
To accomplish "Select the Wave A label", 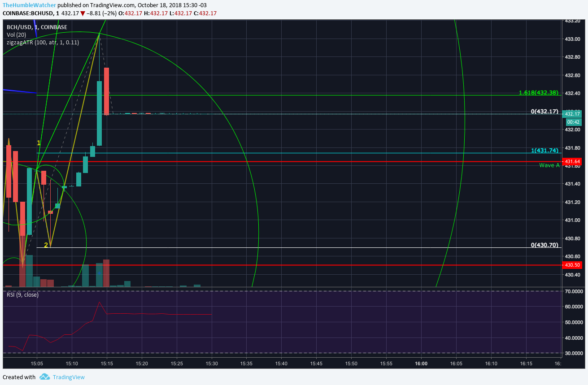I will tap(549, 165).
